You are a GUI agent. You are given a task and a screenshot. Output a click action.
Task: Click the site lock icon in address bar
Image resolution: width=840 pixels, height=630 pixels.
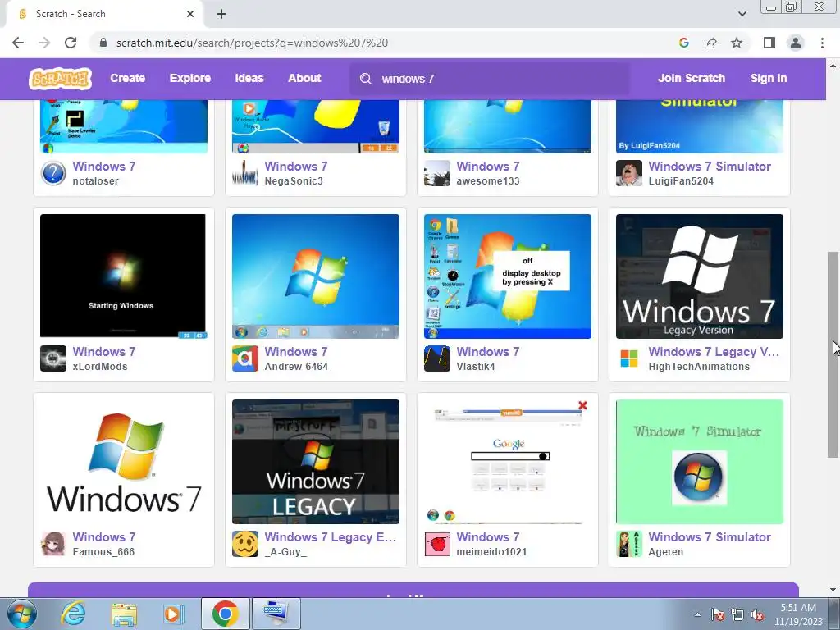[103, 43]
